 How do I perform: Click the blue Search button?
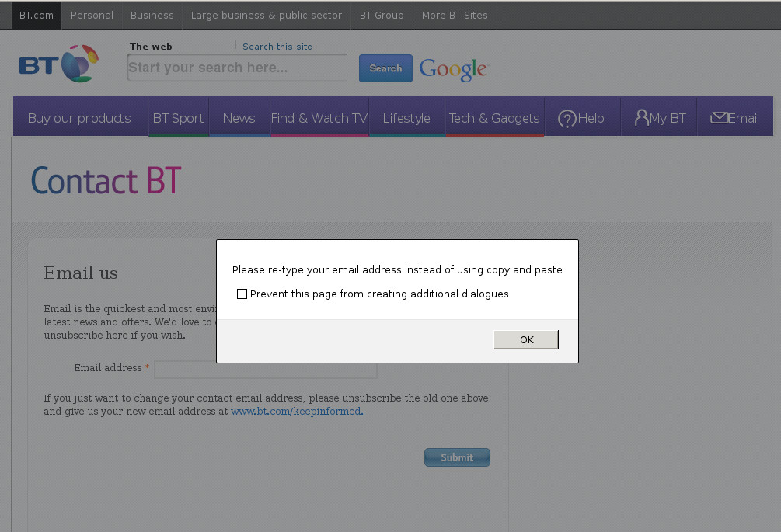tap(385, 68)
